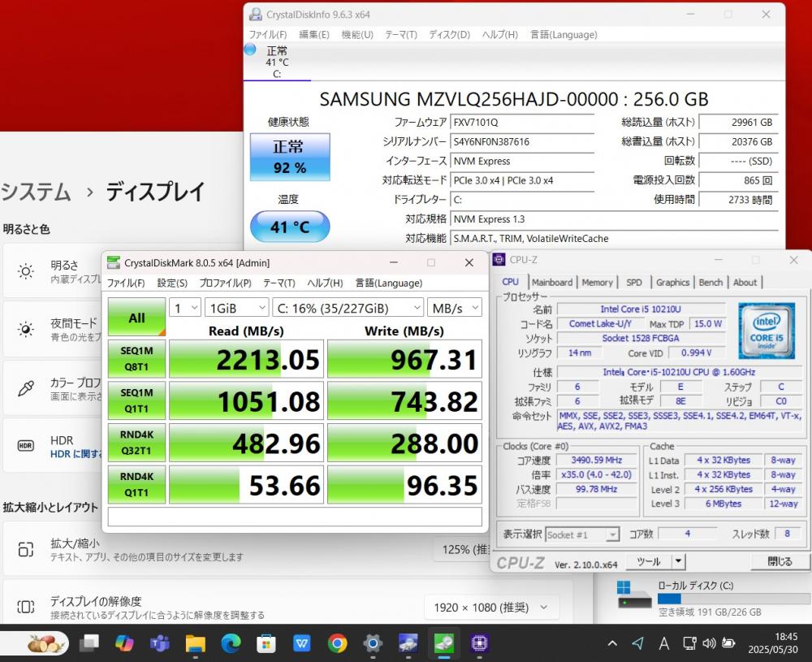Switch to CrystalDiskInfo in the taskbar
The image size is (812, 662).
click(x=408, y=643)
